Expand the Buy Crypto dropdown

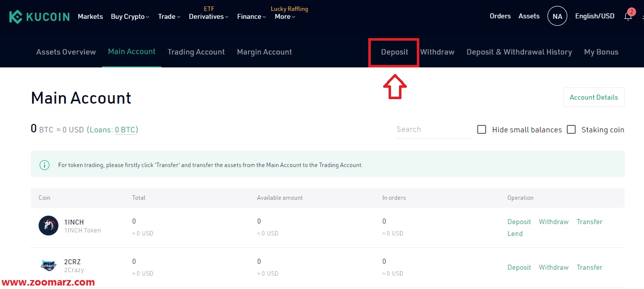130,16
